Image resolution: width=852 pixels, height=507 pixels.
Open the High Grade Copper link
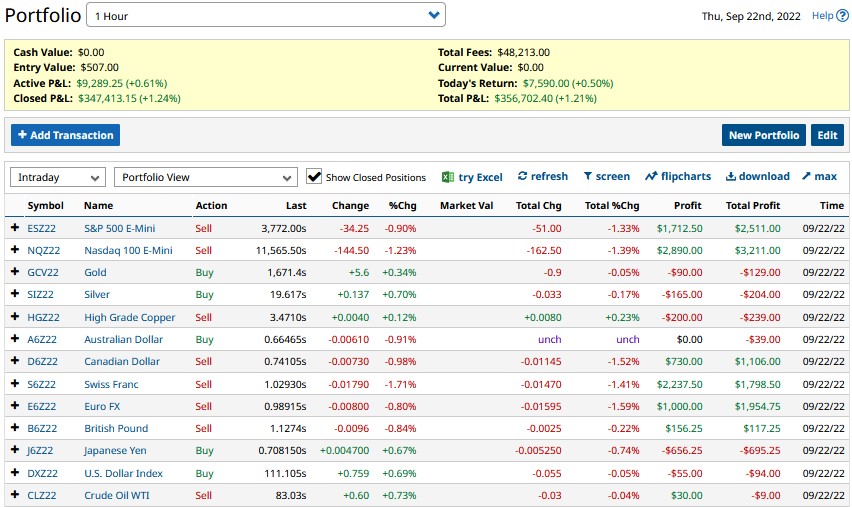pyautogui.click(x=129, y=317)
